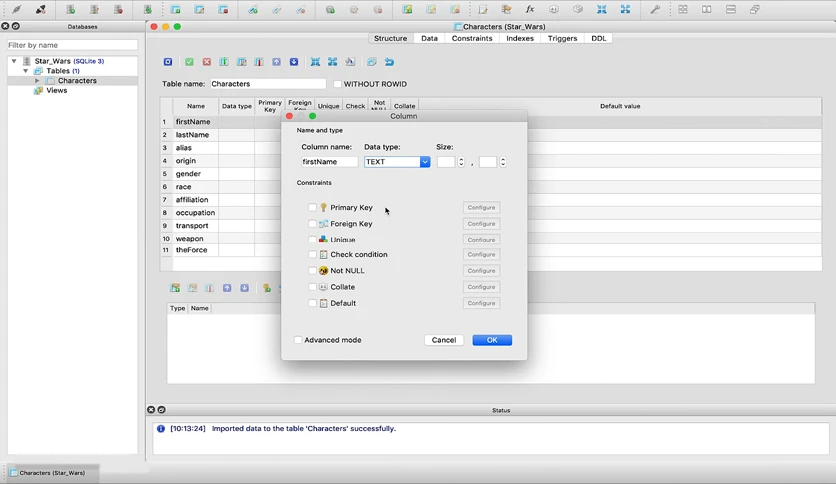Image resolution: width=836 pixels, height=484 pixels.
Task: Tick the Unique constraint checkbox
Action: pos(312,240)
